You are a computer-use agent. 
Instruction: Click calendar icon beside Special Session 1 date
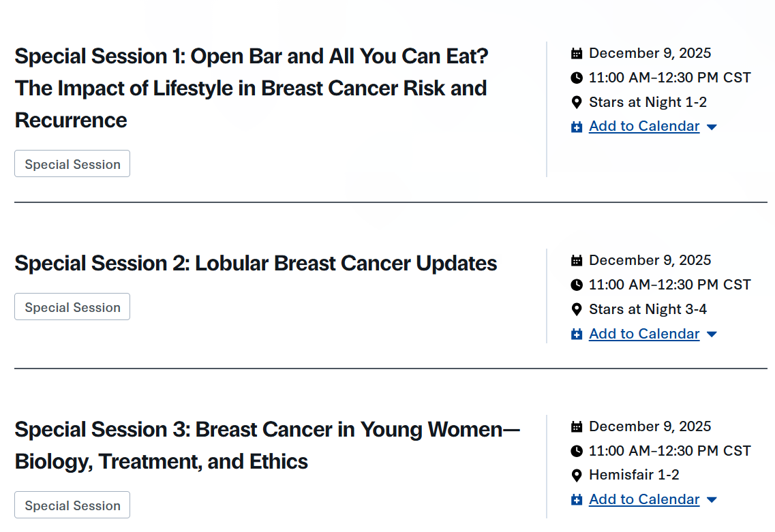[577, 53]
